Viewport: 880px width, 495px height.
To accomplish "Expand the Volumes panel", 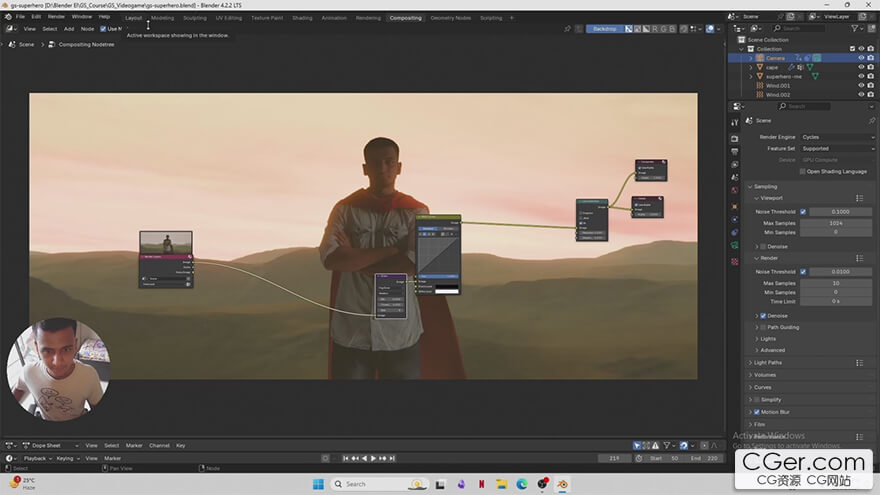I will point(750,375).
